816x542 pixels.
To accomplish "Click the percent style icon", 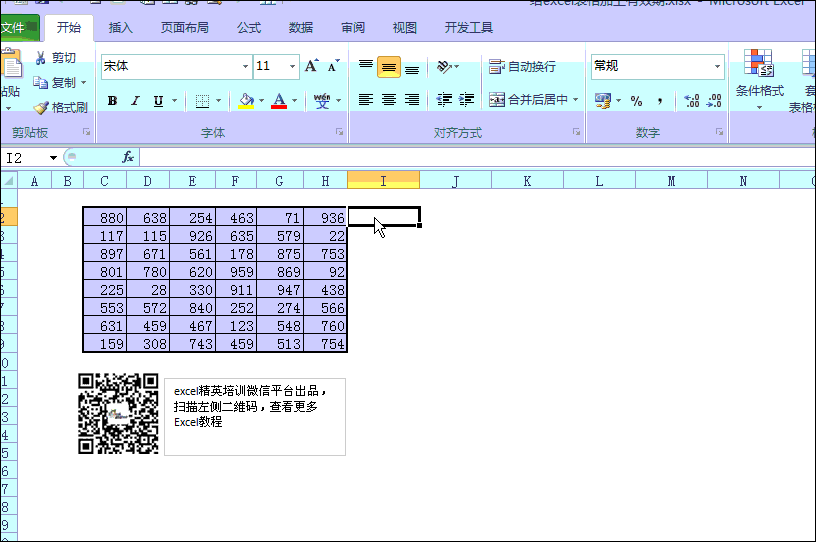I will point(636,100).
